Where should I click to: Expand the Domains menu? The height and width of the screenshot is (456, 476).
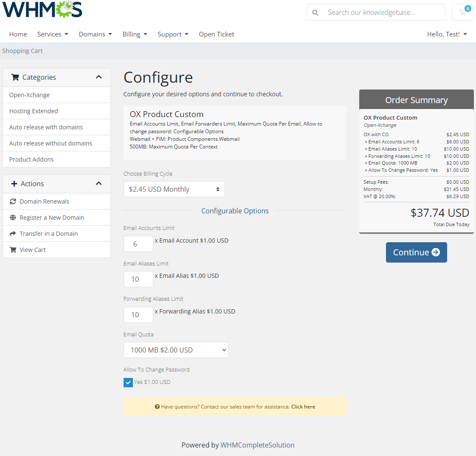tap(95, 34)
